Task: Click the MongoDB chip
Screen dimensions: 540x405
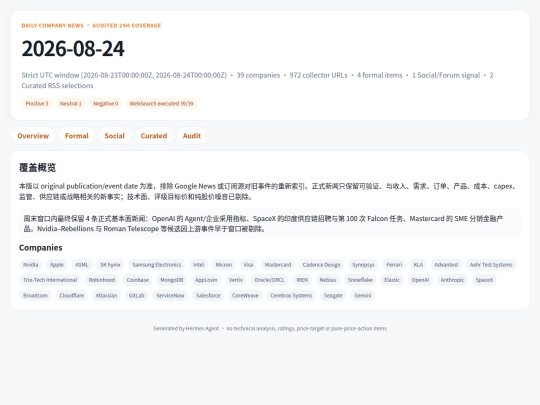Action: pyautogui.click(x=172, y=280)
